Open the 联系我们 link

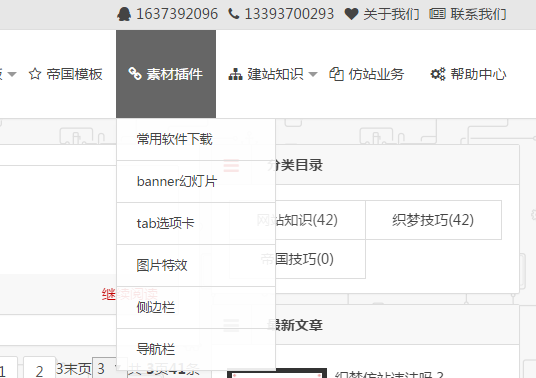(478, 14)
